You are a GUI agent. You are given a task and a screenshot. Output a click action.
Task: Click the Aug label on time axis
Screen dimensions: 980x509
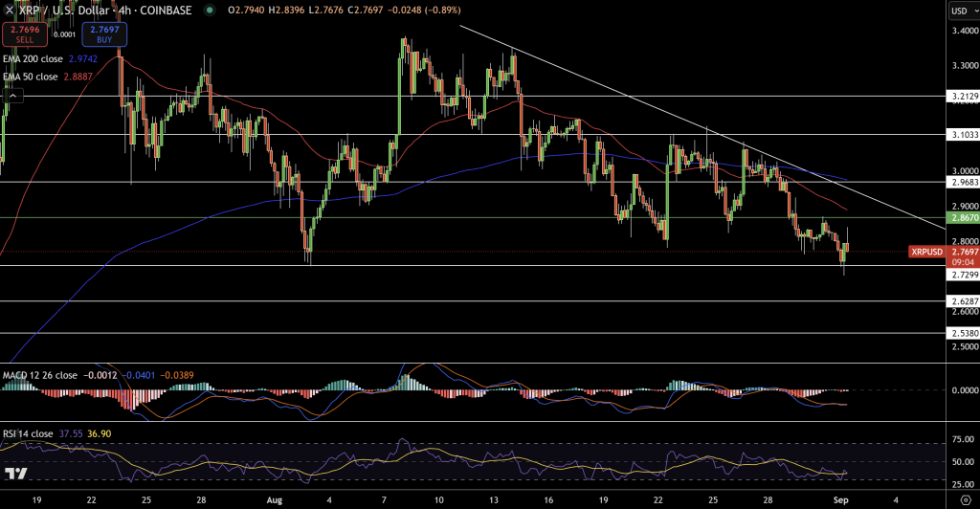[274, 499]
